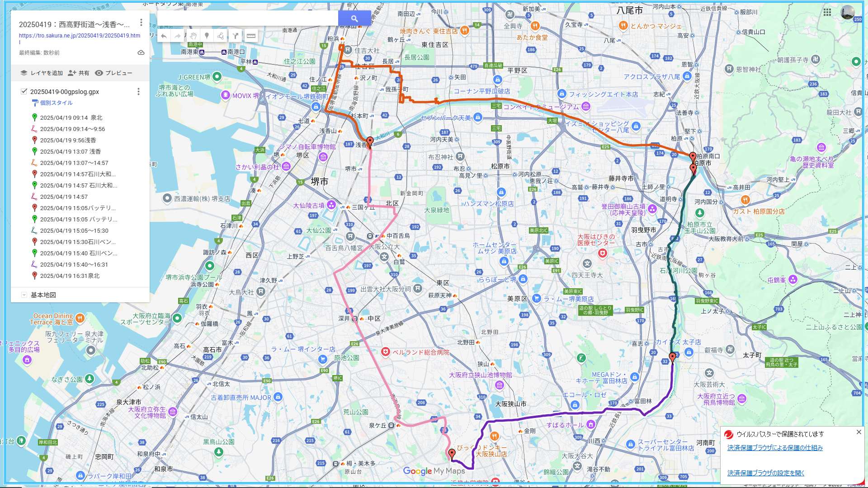This screenshot has width=868, height=488.
Task: Click 共有 share option
Action: click(x=78, y=73)
